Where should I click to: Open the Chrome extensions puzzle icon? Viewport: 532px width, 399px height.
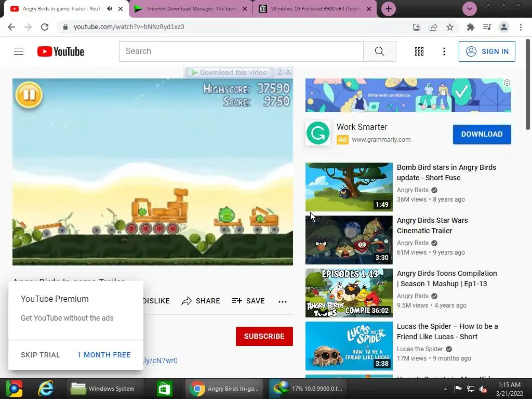[470, 27]
